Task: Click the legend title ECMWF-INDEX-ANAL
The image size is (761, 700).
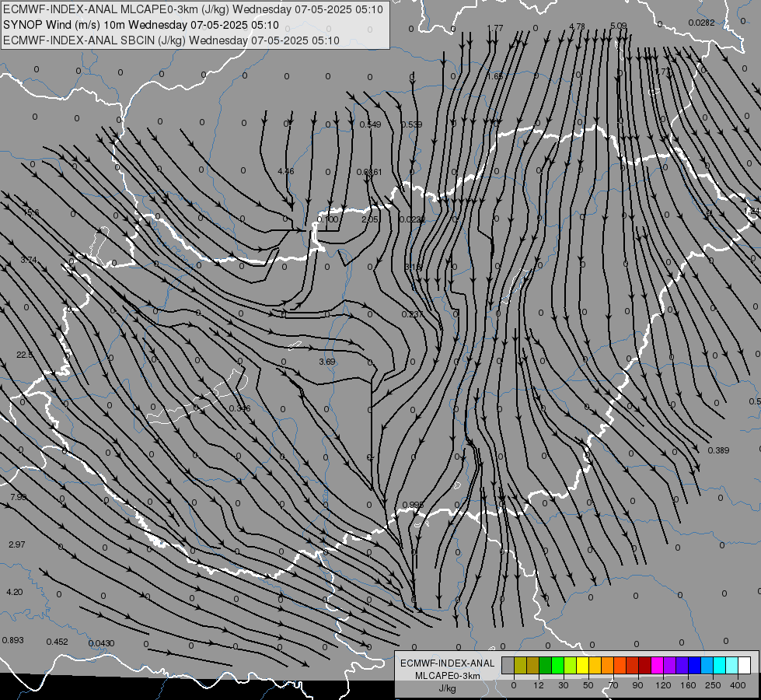Action: (448, 663)
